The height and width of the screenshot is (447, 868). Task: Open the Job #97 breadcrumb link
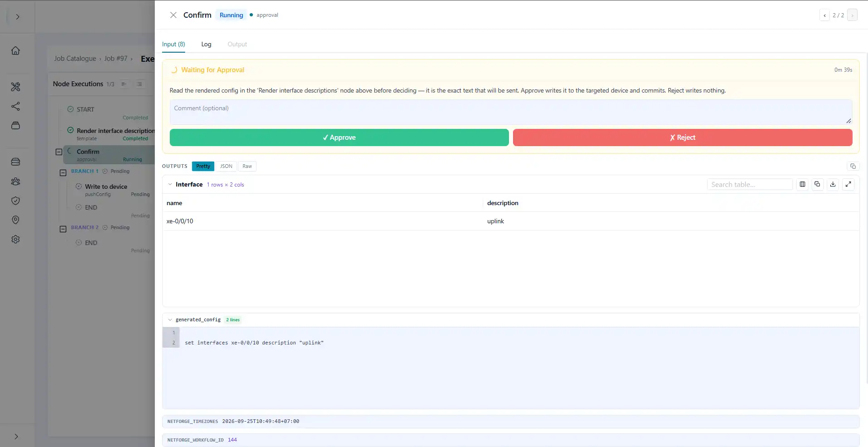coord(116,59)
